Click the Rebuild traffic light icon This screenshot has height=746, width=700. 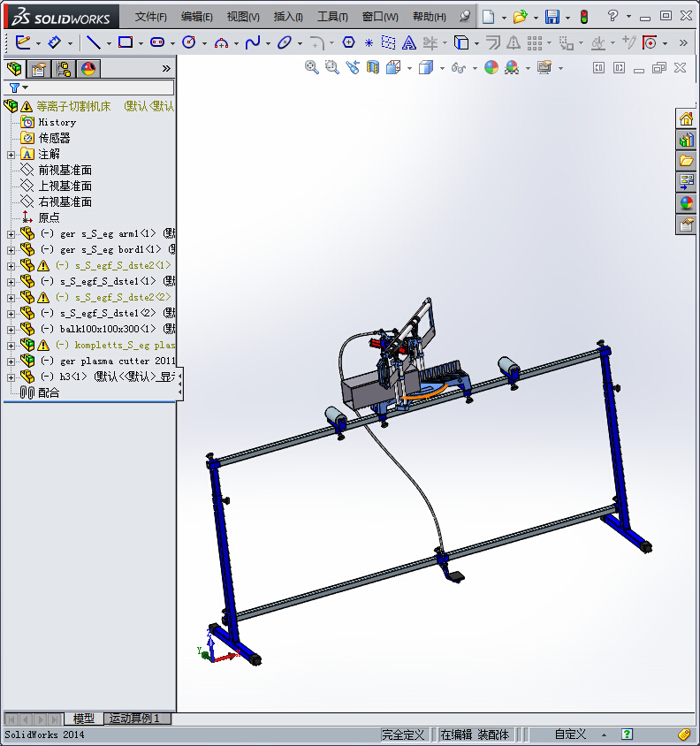click(584, 17)
